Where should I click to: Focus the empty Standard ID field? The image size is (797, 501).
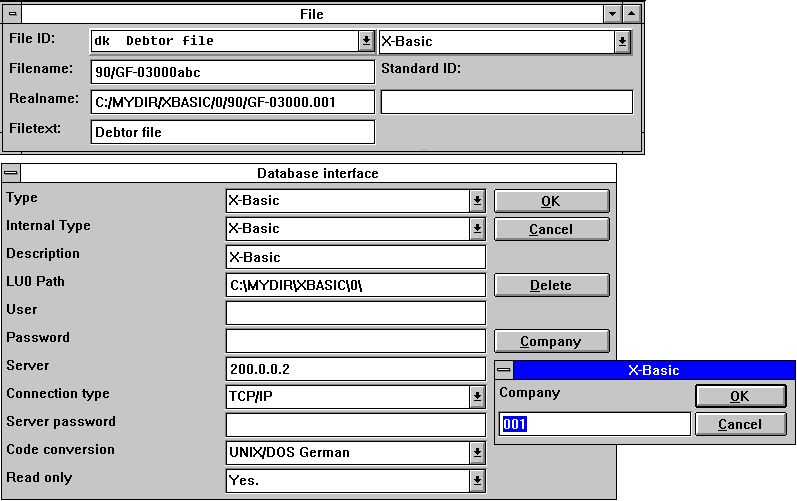pyautogui.click(x=507, y=102)
